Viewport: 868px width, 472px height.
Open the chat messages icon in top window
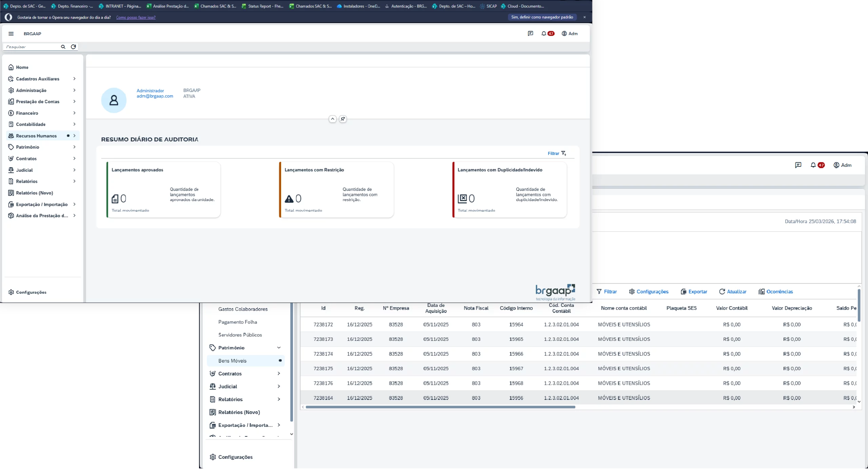530,34
